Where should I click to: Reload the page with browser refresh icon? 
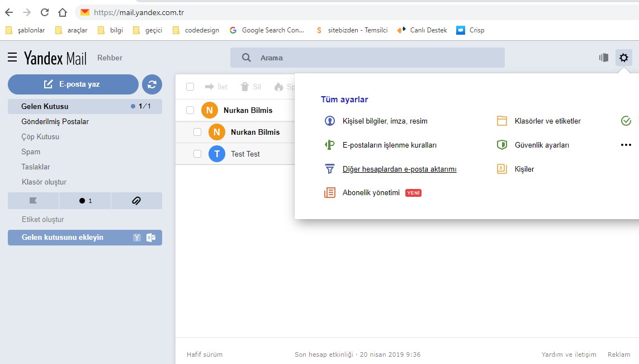(x=45, y=12)
